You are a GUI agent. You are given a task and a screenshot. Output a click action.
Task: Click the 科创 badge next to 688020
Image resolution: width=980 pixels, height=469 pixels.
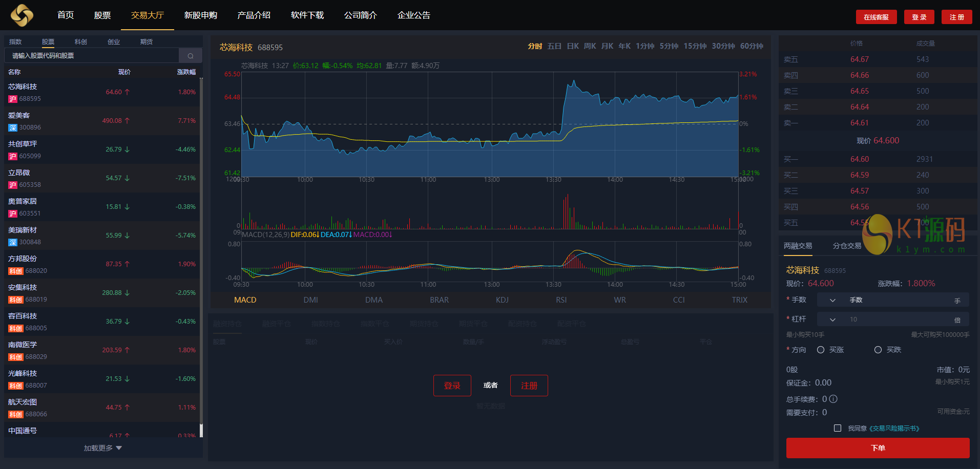(x=15, y=271)
